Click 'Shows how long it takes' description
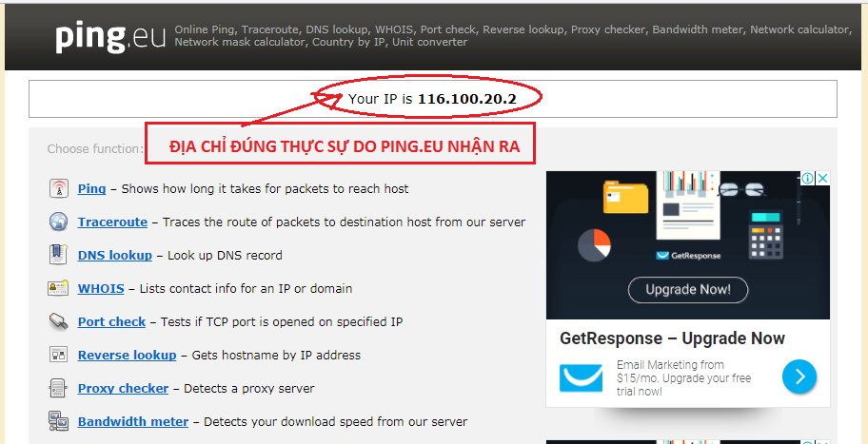The height and width of the screenshot is (444, 868). tap(265, 188)
